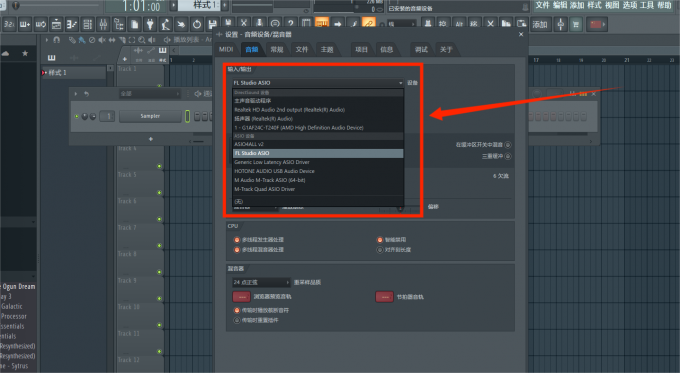Toggle smart disable option in CPU section

(380, 239)
